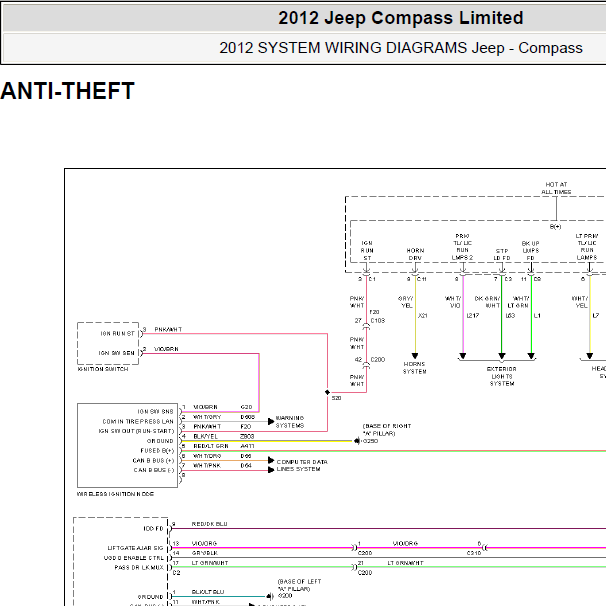Click the "CAN B BUS (-)" pin on ignition node
This screenshot has width=606, height=606.
pyautogui.click(x=154, y=470)
